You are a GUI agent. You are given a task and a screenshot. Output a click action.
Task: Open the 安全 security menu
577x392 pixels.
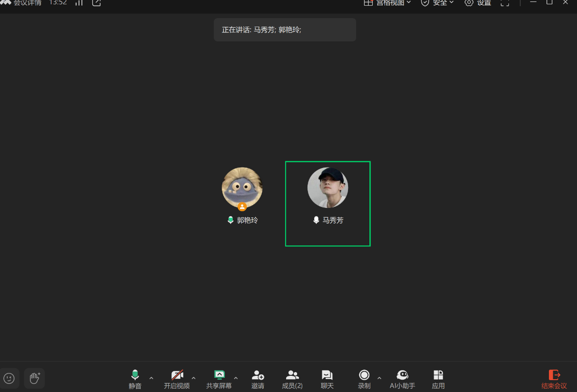point(437,3)
